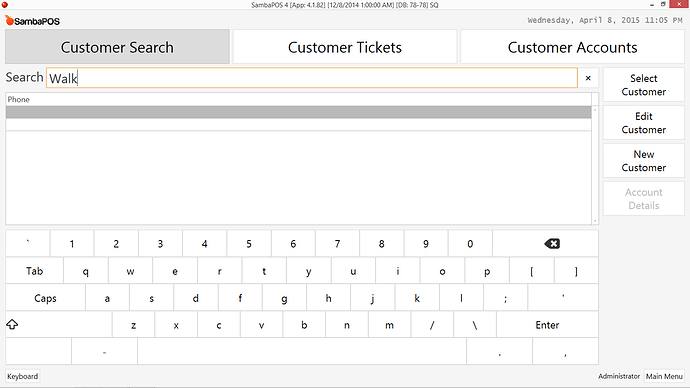The width and height of the screenshot is (690, 388).
Task: Toggle the Caps key on the keyboard
Action: [45, 298]
